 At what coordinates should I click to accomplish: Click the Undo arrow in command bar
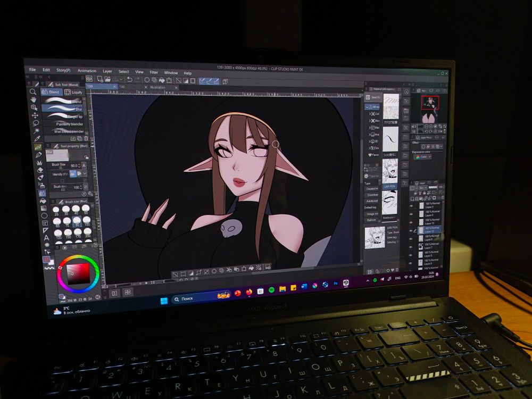[x=129, y=79]
